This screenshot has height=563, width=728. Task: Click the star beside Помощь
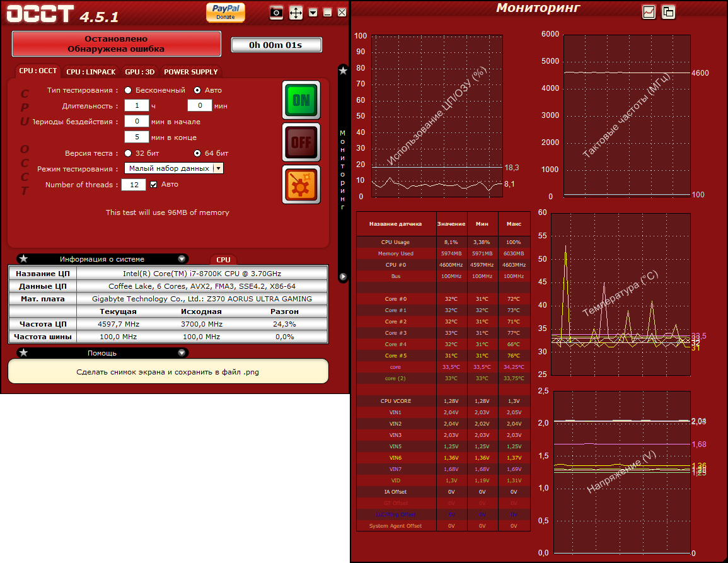[24, 352]
